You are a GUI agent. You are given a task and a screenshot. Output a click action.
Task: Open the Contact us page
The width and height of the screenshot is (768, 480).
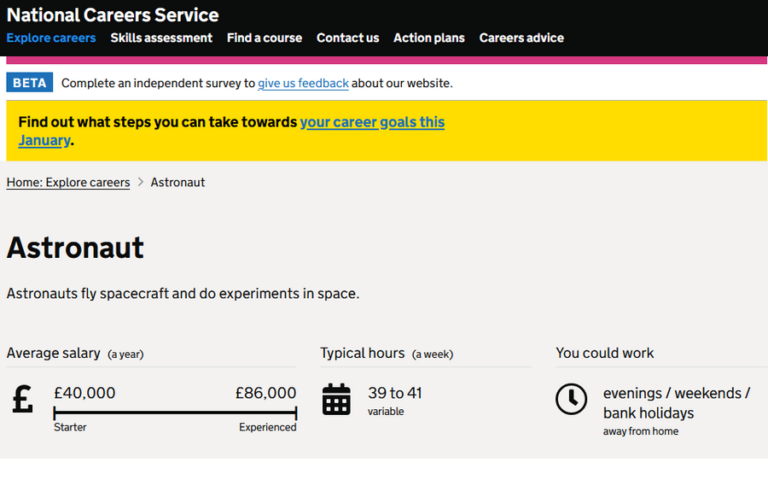pos(347,38)
